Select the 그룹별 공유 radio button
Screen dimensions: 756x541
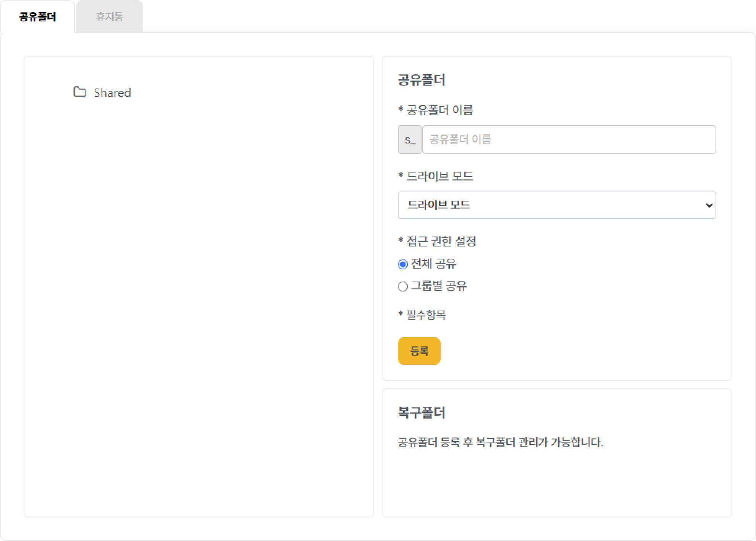(x=403, y=286)
